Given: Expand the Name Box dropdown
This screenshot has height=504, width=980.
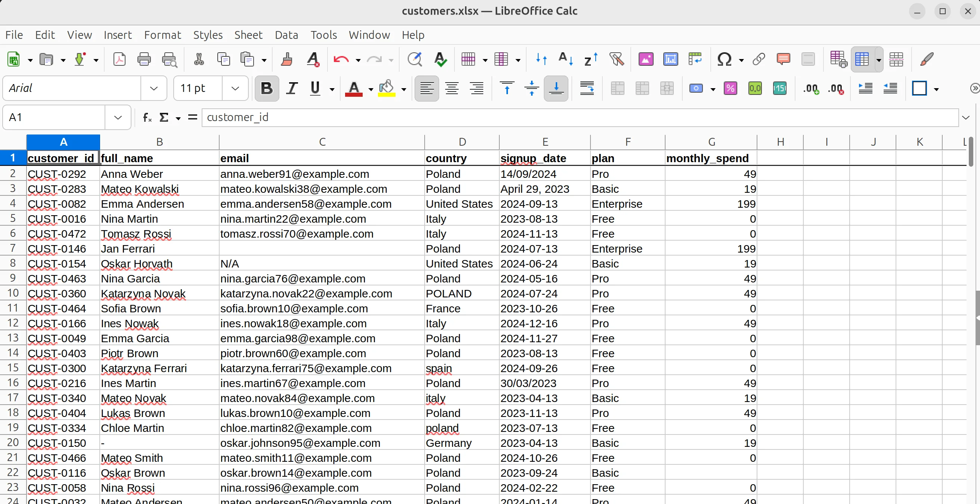Looking at the screenshot, I should (x=118, y=117).
